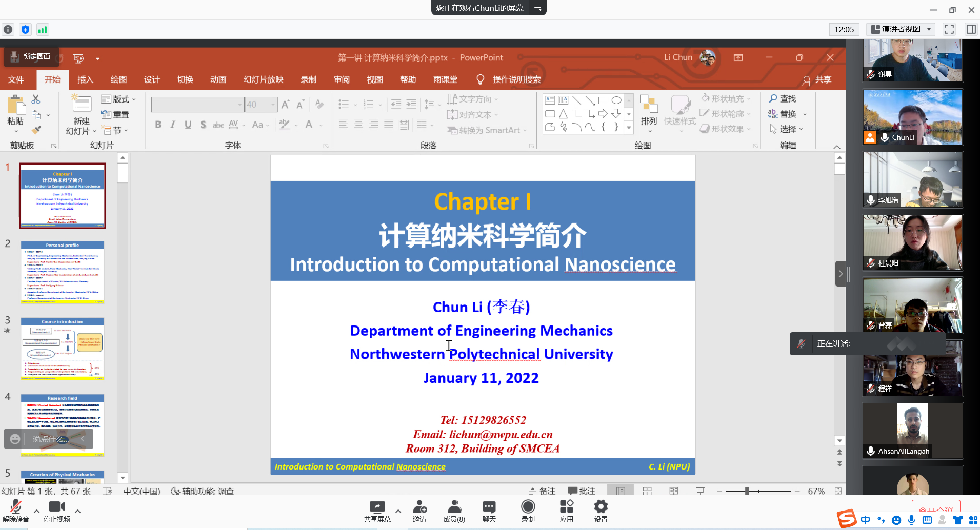Screen dimensions: 980x530
Task: Unmute microphone (解除静音)
Action: pos(16,511)
